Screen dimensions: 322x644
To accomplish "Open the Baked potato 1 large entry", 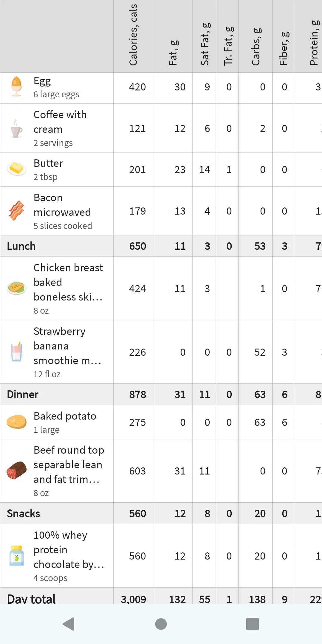I will click(65, 422).
